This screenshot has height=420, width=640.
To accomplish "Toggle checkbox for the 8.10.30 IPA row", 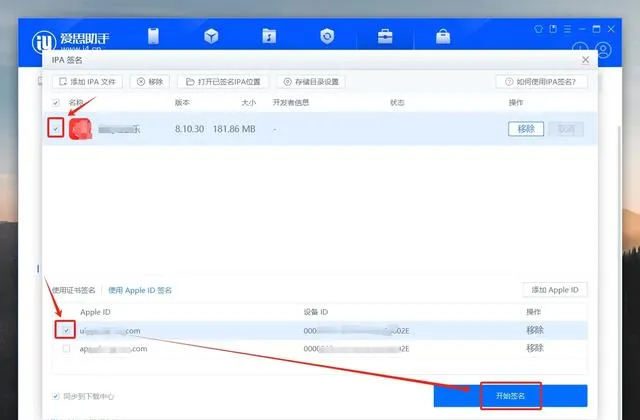I will (x=56, y=129).
